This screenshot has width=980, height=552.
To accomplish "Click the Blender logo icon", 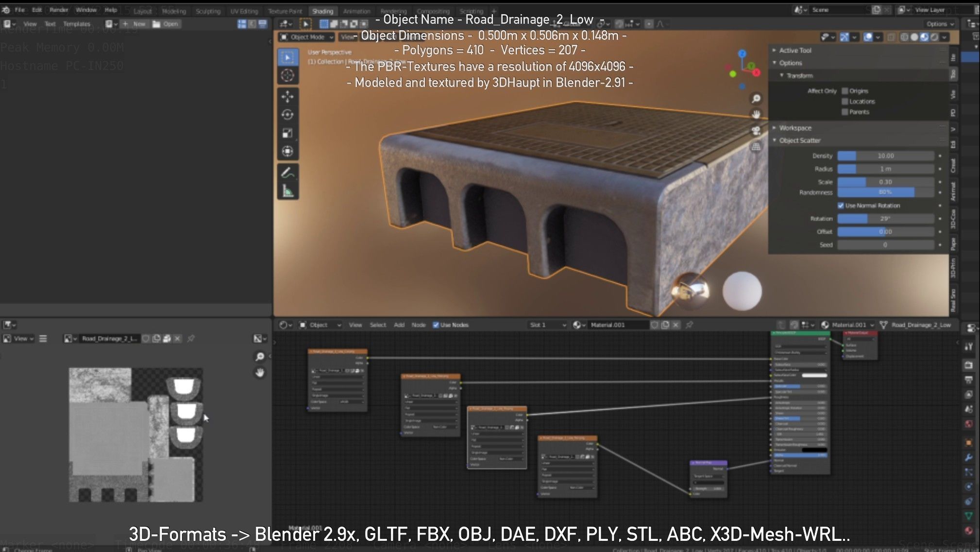I will pos(6,10).
